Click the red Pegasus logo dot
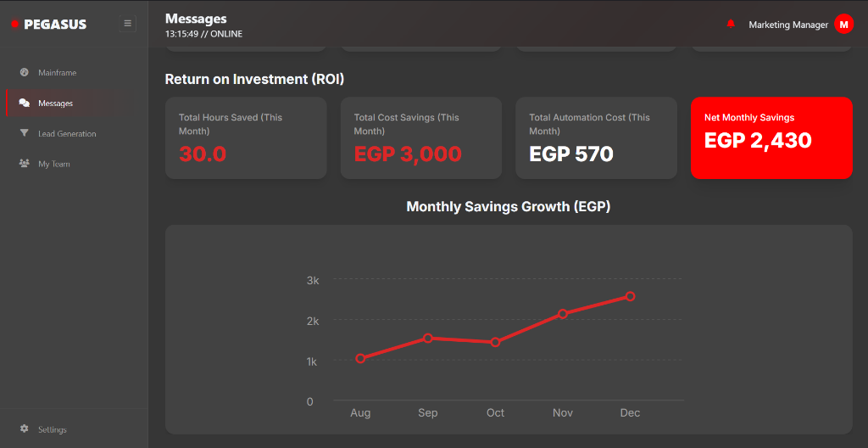Viewport: 868px width, 448px height. click(14, 24)
